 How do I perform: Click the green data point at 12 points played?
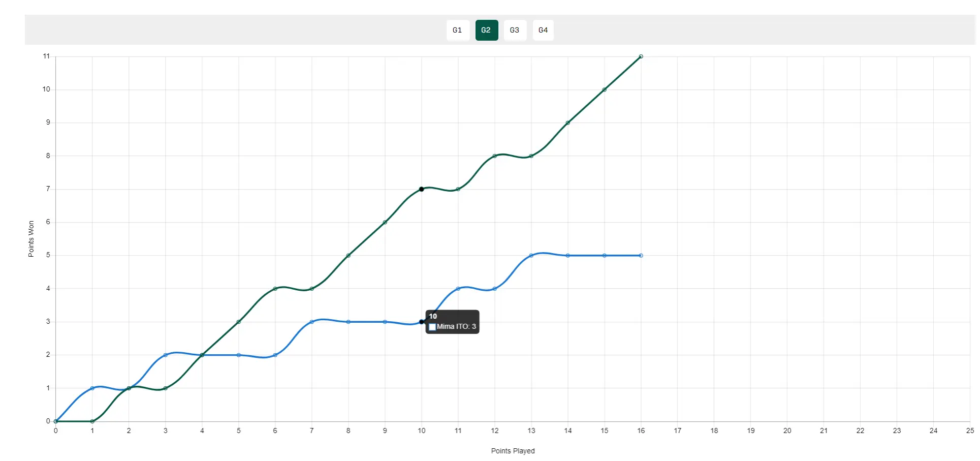point(494,156)
